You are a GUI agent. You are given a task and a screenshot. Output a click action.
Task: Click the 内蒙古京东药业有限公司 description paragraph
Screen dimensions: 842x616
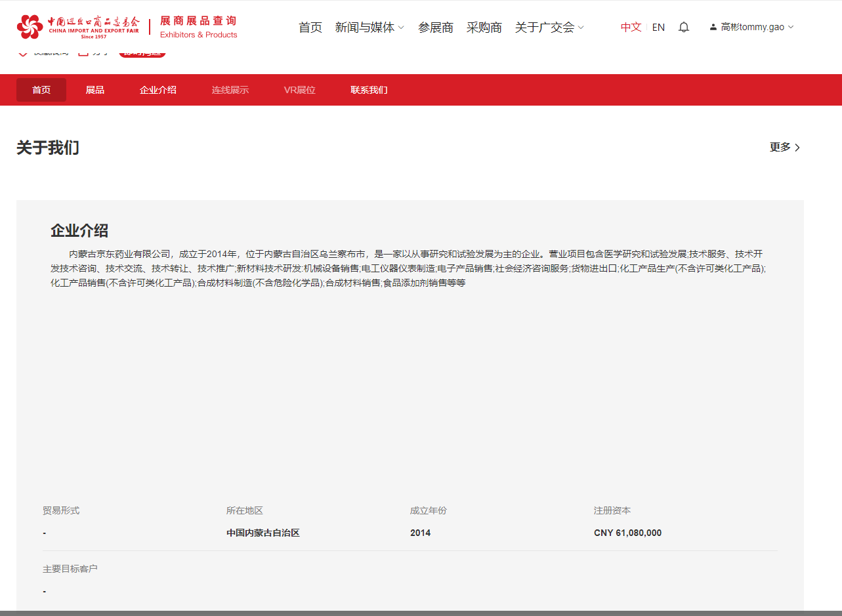pos(408,268)
